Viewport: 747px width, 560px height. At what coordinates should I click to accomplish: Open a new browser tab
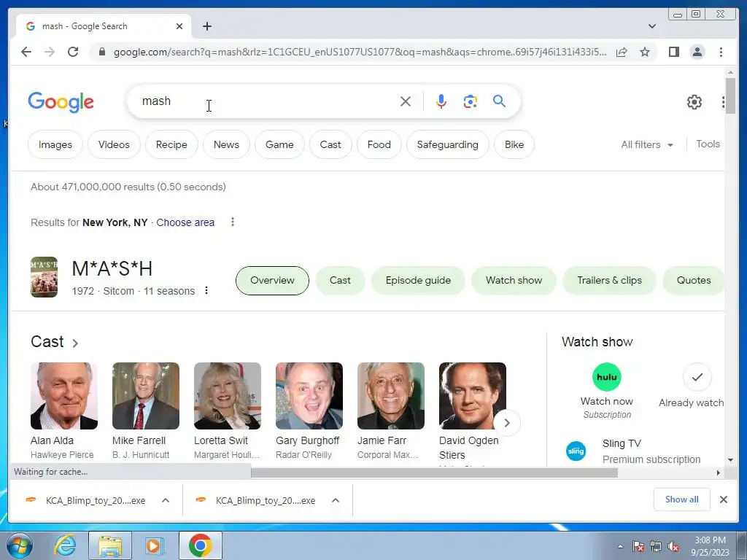pyautogui.click(x=206, y=26)
